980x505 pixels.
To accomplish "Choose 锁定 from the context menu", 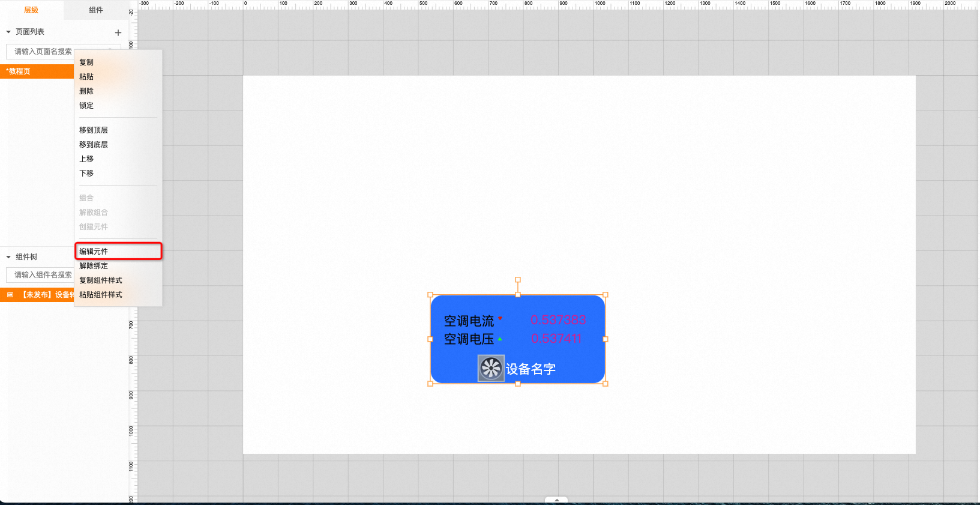I will tap(118, 106).
